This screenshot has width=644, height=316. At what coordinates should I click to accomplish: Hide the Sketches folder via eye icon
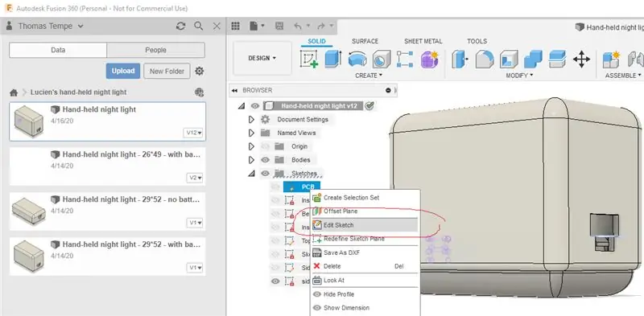(x=266, y=173)
